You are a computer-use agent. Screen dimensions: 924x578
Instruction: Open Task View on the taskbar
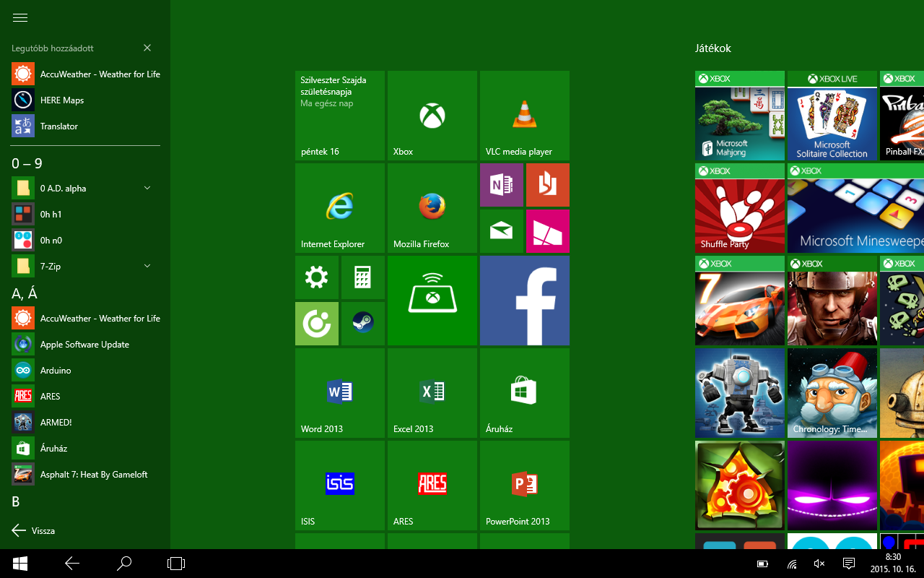[176, 564]
